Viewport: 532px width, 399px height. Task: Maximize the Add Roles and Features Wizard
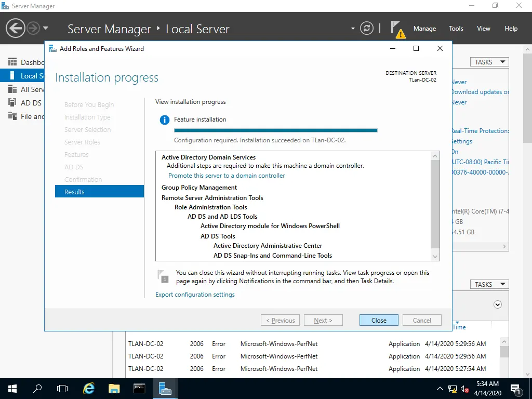point(416,48)
